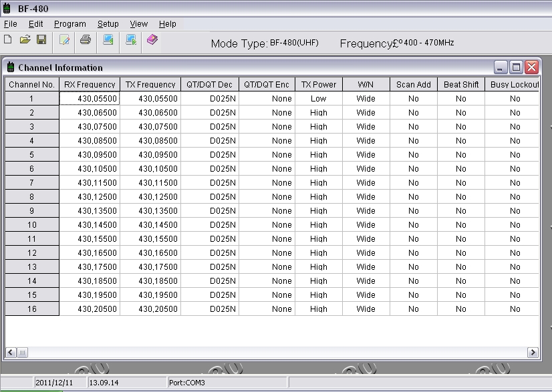552x392 pixels.
Task: Click the edit notepad toolbar icon
Action: 64,40
